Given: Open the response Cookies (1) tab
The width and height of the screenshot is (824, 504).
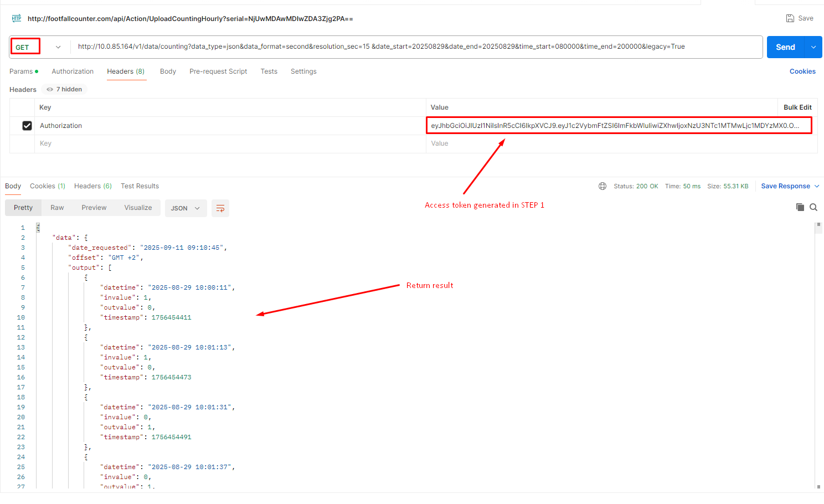Looking at the screenshot, I should [48, 186].
